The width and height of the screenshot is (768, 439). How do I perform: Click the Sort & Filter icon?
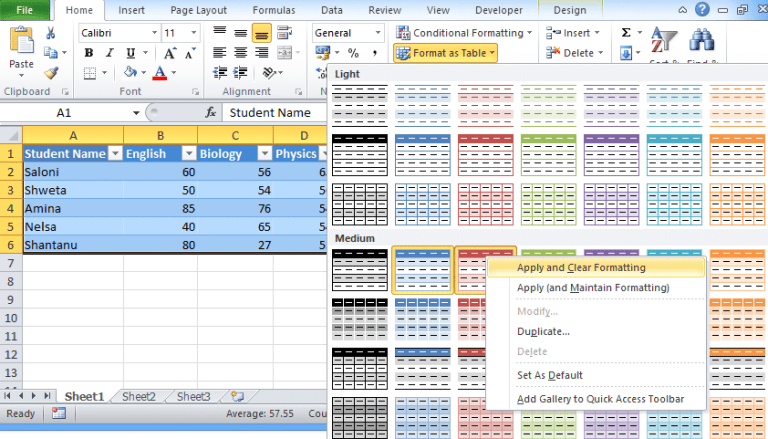coord(663,40)
